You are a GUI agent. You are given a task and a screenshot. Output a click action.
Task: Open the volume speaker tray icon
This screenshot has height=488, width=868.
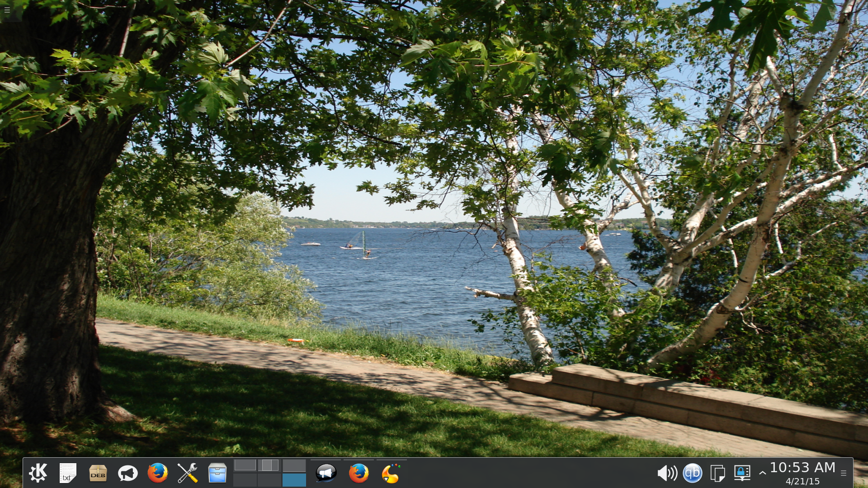[667, 473]
